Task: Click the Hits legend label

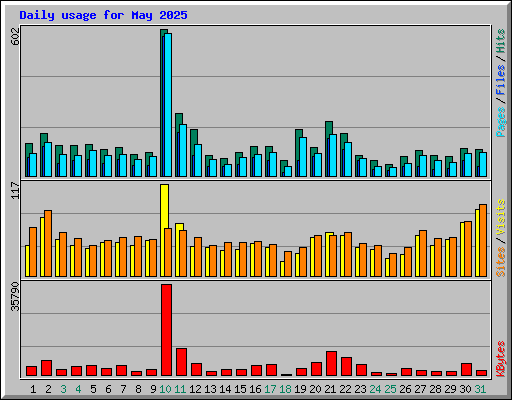Action: coord(501,41)
